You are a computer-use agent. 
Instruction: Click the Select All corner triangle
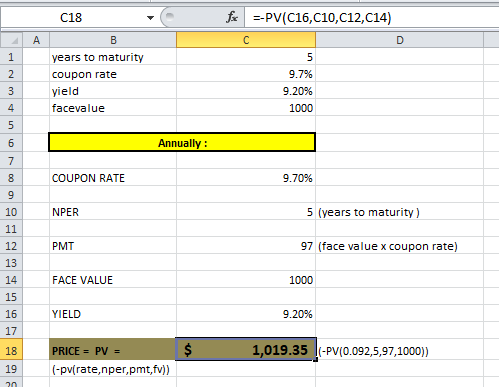pos(12,40)
